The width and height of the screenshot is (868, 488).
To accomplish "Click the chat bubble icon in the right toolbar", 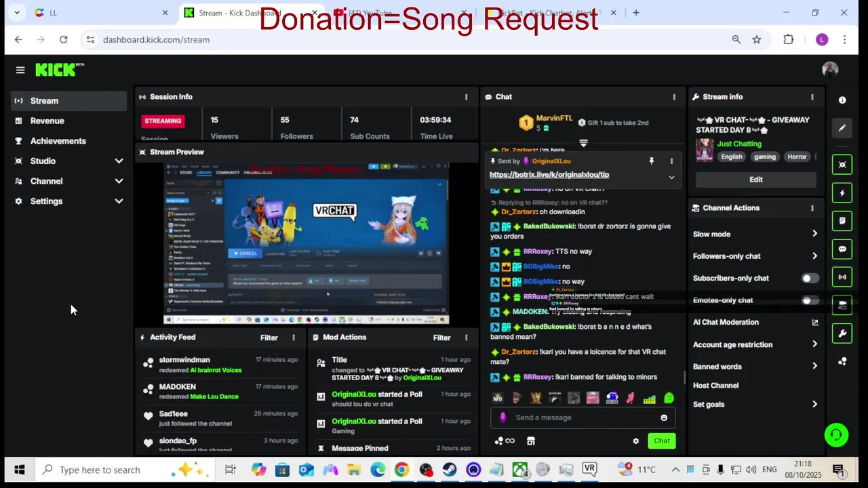I will [842, 249].
